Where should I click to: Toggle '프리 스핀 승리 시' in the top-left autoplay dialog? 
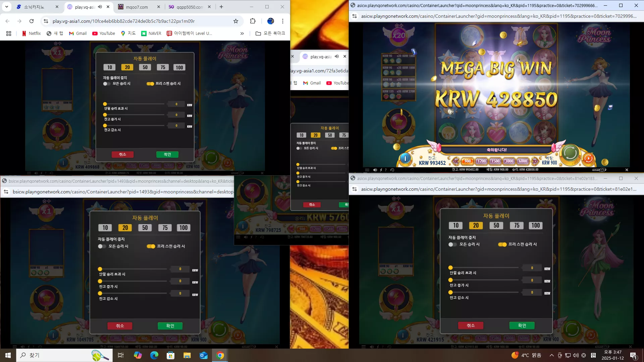click(x=150, y=84)
